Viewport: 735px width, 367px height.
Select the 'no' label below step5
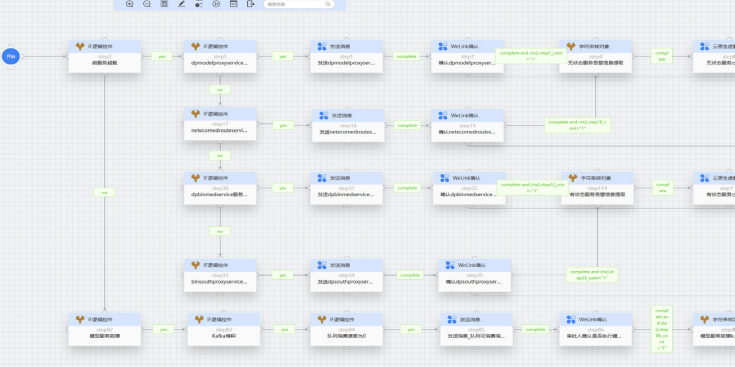pos(220,90)
